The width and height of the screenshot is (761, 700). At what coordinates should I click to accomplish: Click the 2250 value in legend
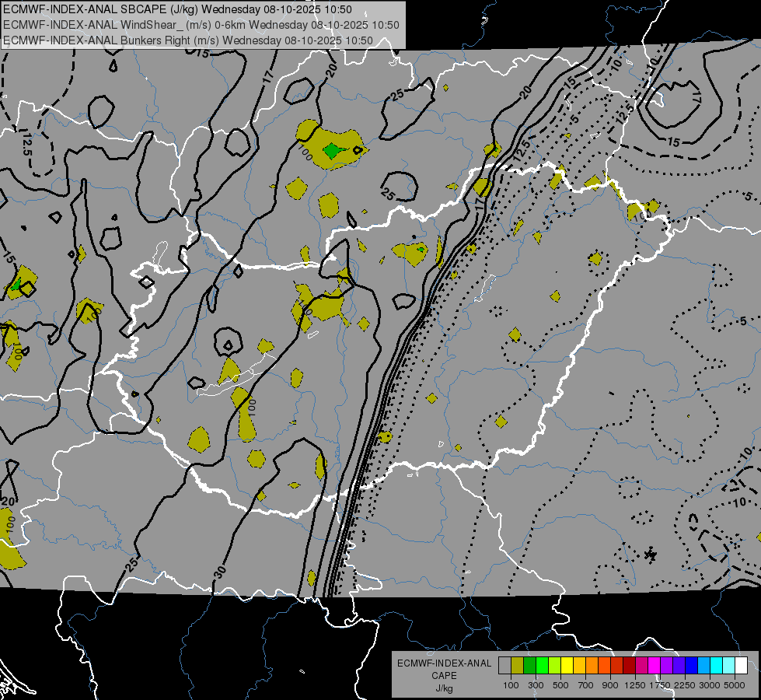684,685
